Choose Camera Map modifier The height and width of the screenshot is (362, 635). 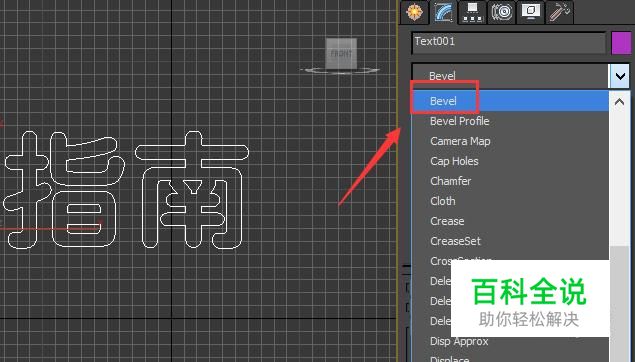510,141
